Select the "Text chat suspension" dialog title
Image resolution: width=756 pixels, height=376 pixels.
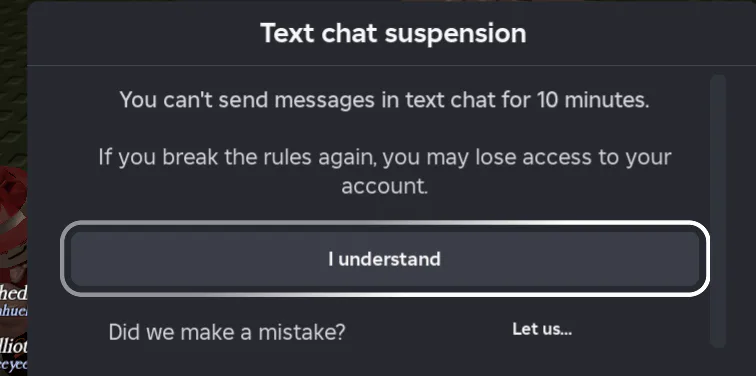(393, 33)
